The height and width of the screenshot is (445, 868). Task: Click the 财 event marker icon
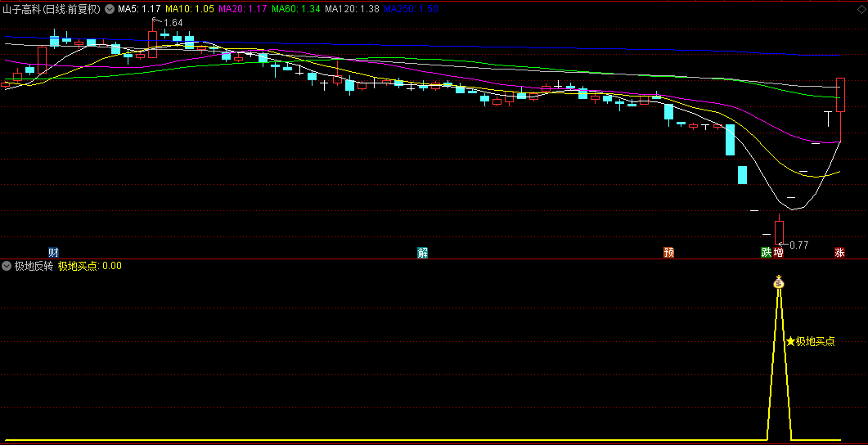[53, 253]
